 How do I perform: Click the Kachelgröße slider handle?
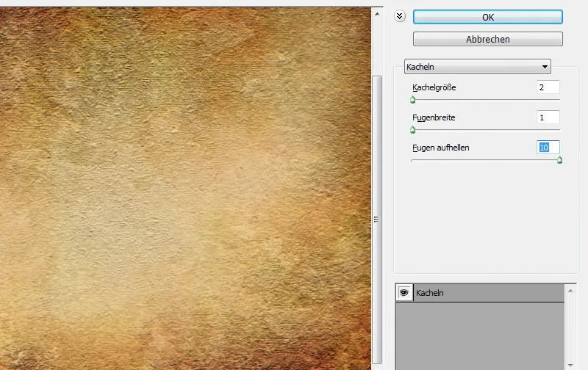pyautogui.click(x=413, y=100)
